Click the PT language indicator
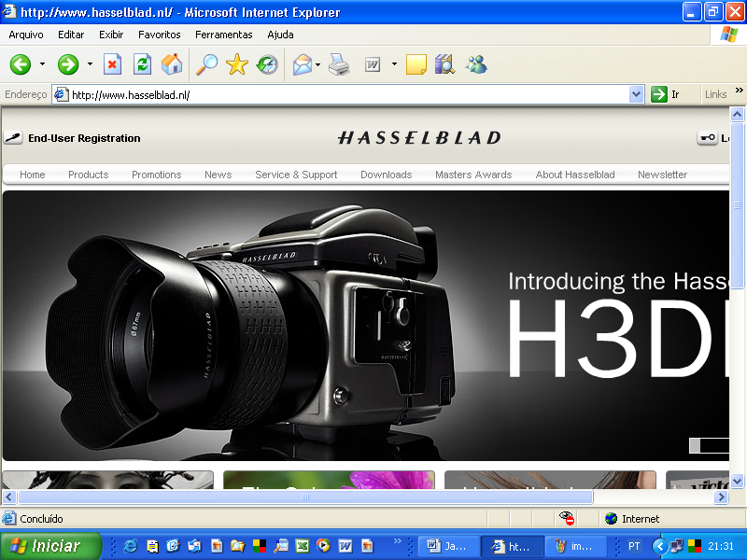This screenshot has width=747, height=560. click(634, 546)
